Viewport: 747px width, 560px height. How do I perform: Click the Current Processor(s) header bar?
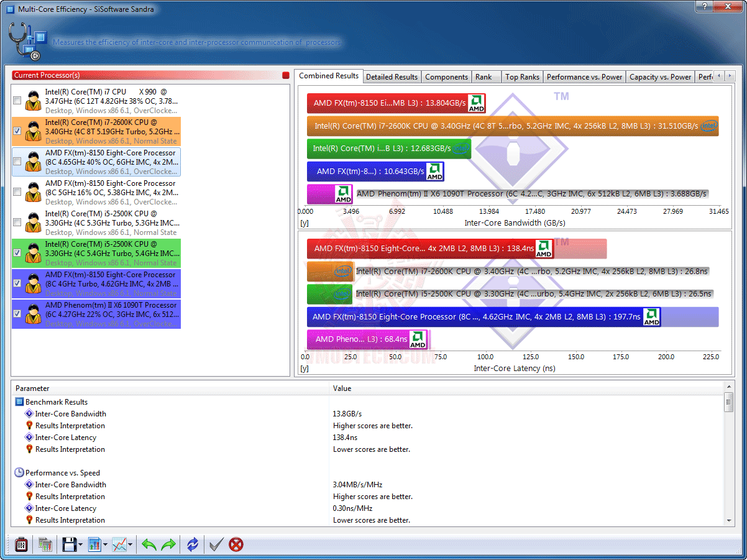pyautogui.click(x=146, y=75)
